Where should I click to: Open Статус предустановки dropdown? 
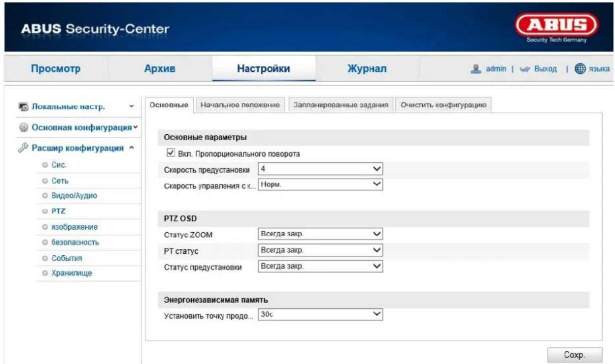[x=320, y=266]
